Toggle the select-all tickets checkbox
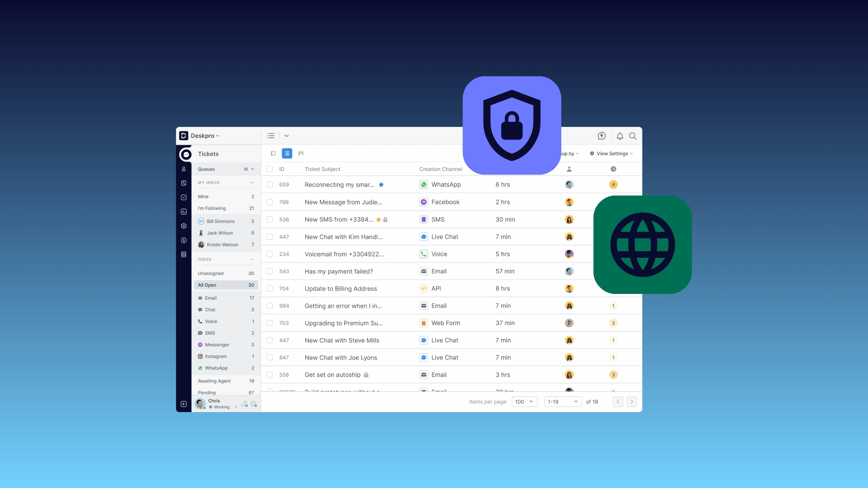 [270, 169]
